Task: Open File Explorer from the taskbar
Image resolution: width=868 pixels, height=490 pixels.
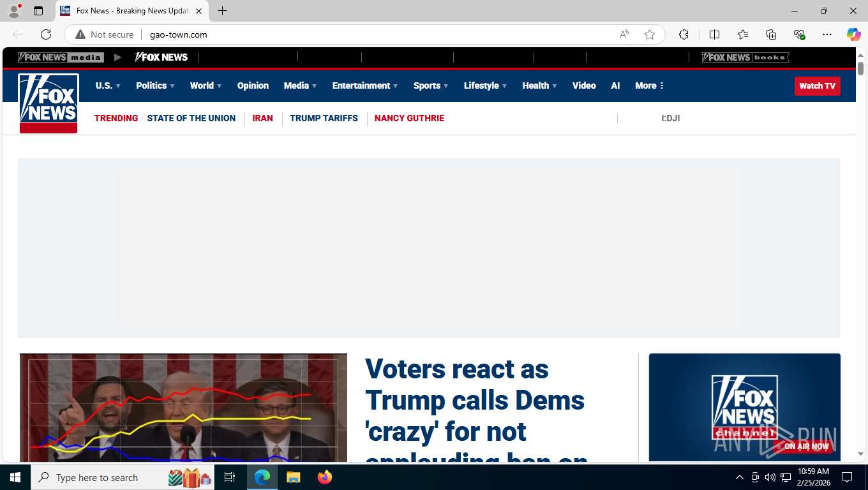Action: pyautogui.click(x=293, y=477)
